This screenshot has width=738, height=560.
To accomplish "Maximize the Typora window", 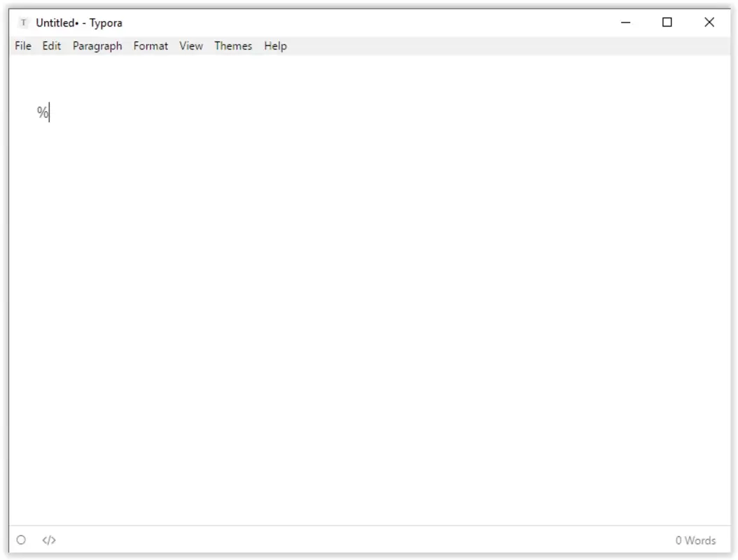I will tap(667, 22).
